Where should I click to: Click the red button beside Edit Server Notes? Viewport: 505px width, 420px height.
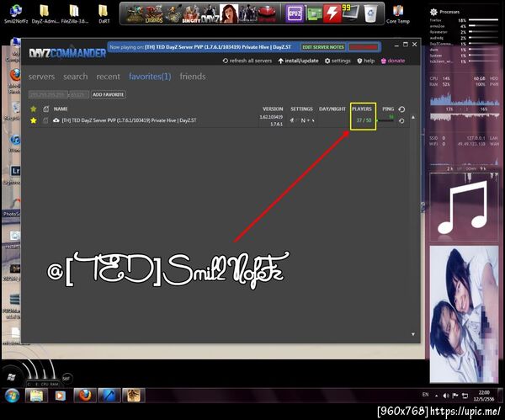point(364,47)
